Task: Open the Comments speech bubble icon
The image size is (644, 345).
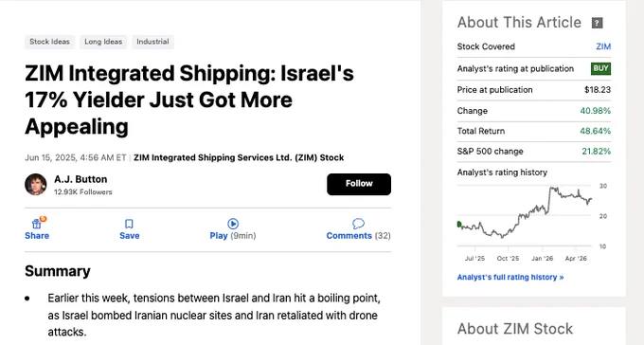Action: [358, 224]
